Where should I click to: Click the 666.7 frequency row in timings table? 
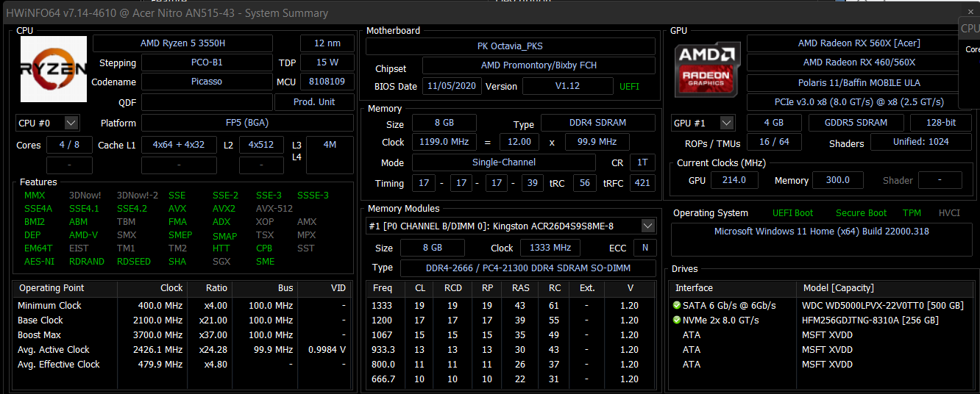[512, 379]
